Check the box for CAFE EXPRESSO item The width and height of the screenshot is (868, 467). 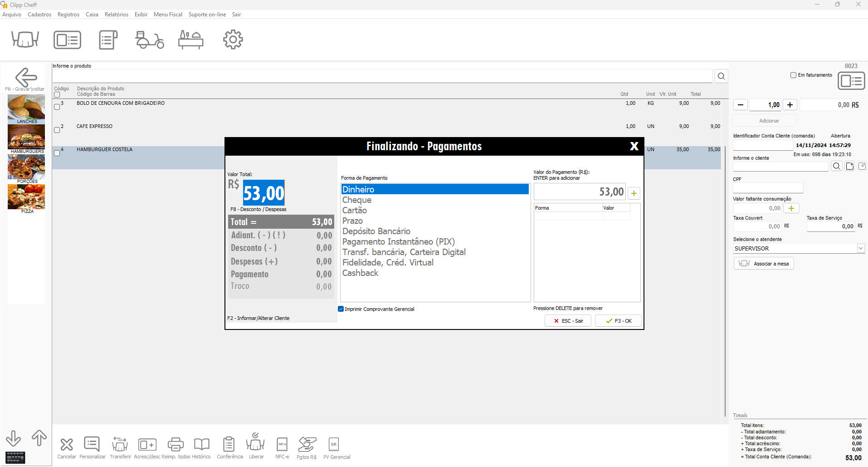pos(57,130)
